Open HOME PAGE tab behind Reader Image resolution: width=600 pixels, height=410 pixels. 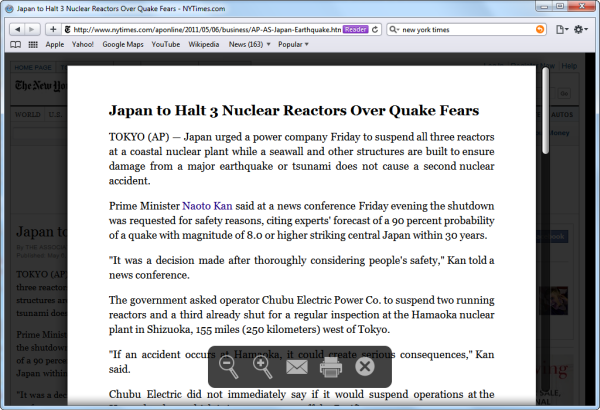(33, 68)
